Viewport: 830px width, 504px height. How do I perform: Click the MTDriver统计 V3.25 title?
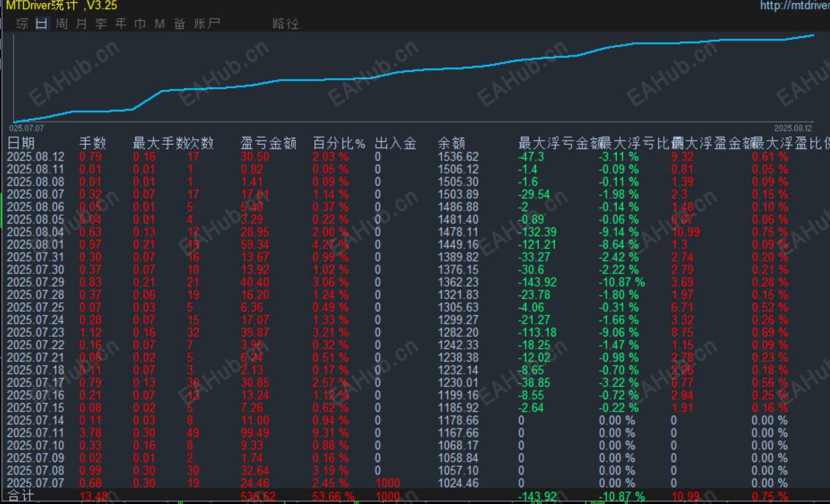pyautogui.click(x=62, y=5)
